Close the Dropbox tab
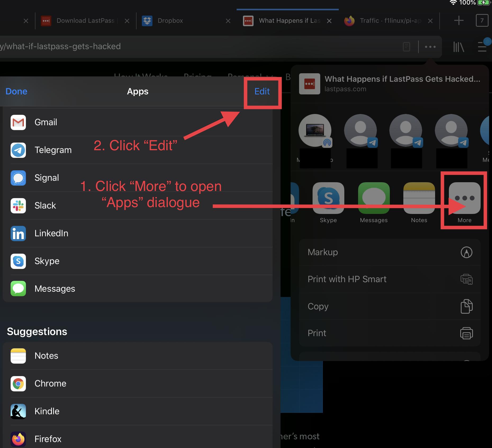 (x=228, y=21)
